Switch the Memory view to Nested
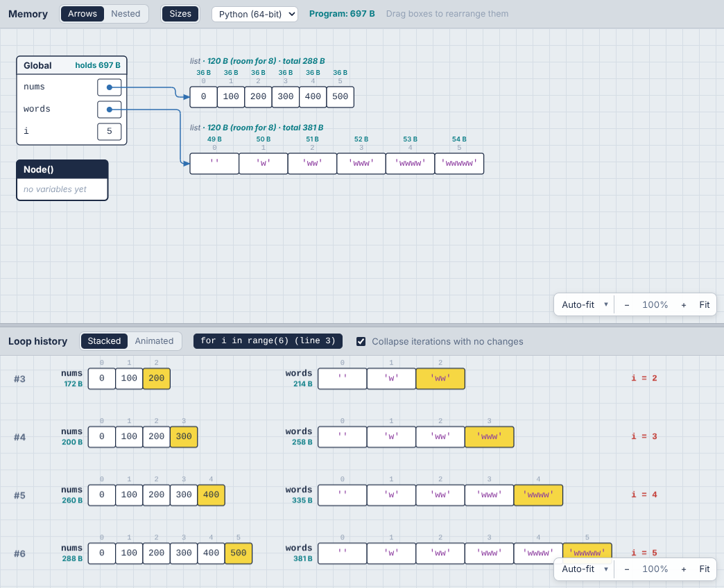This screenshot has height=588, width=724. point(126,14)
